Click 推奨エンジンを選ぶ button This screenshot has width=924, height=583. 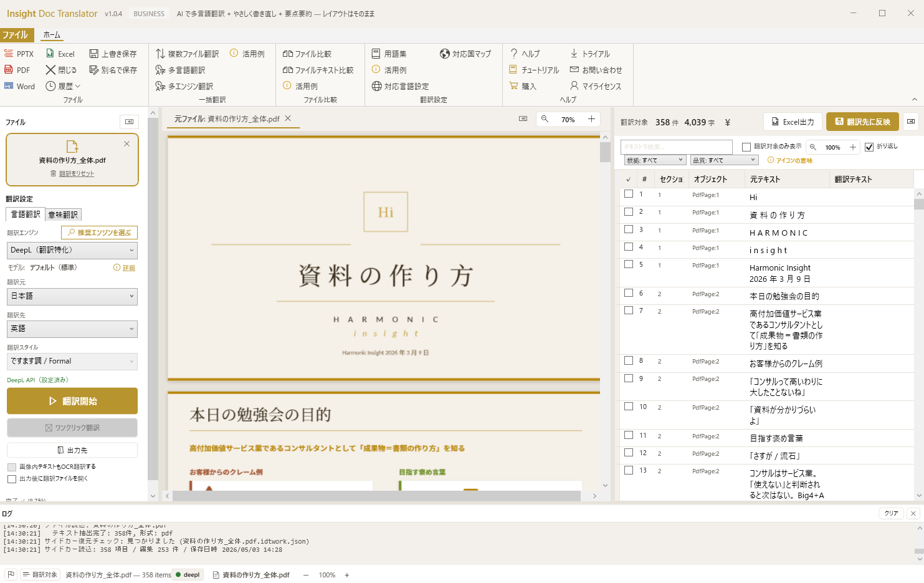pos(99,233)
